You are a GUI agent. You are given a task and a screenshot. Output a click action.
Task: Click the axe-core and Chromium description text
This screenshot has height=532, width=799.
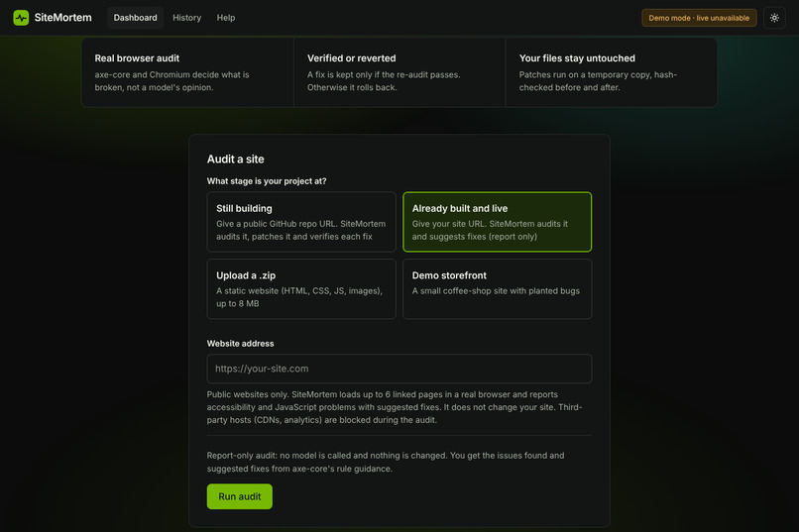pos(171,81)
